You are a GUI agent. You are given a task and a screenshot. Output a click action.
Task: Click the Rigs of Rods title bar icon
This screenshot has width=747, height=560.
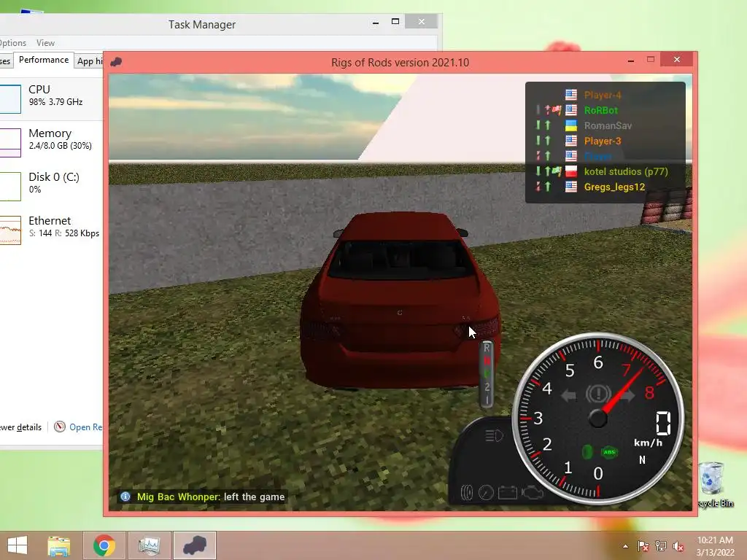(116, 62)
